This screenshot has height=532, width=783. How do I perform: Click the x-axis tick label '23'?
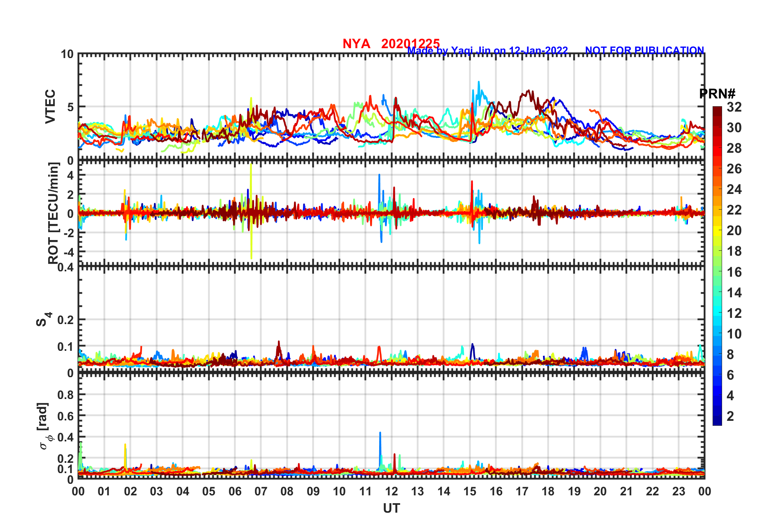tap(678, 491)
